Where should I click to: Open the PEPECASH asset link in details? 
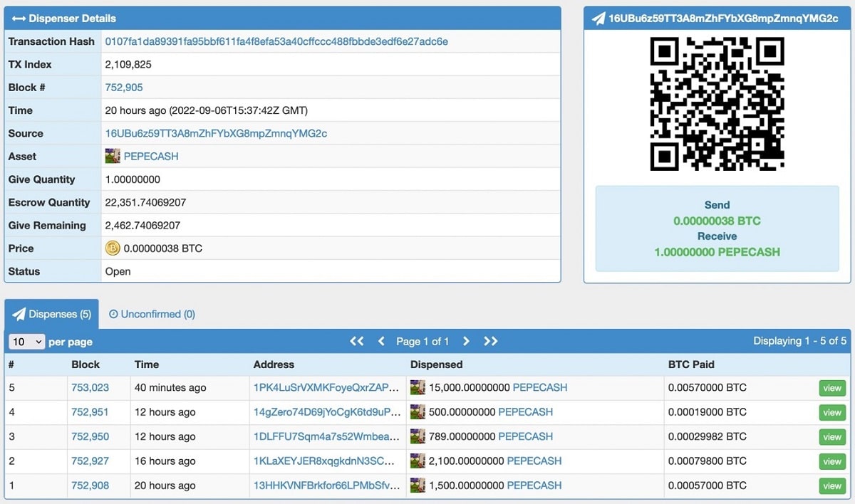click(x=151, y=156)
